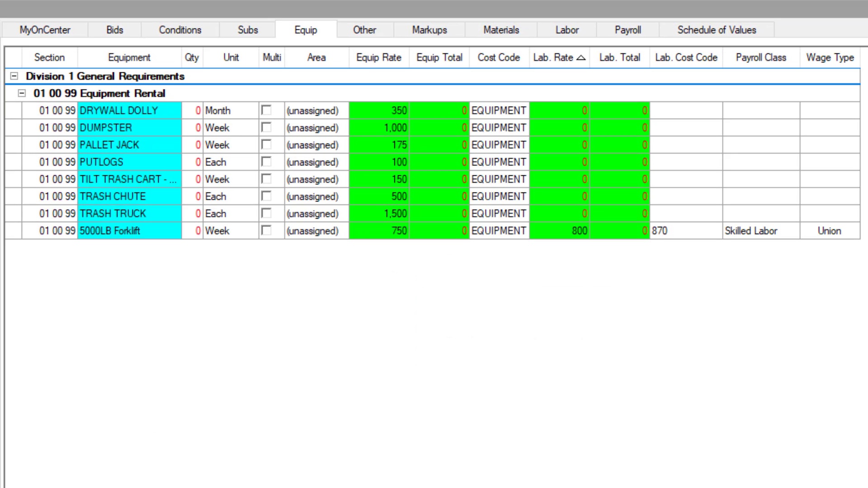Tick the Multi checkbox for TRASH CHUTE
This screenshot has height=488, width=868.
267,196
